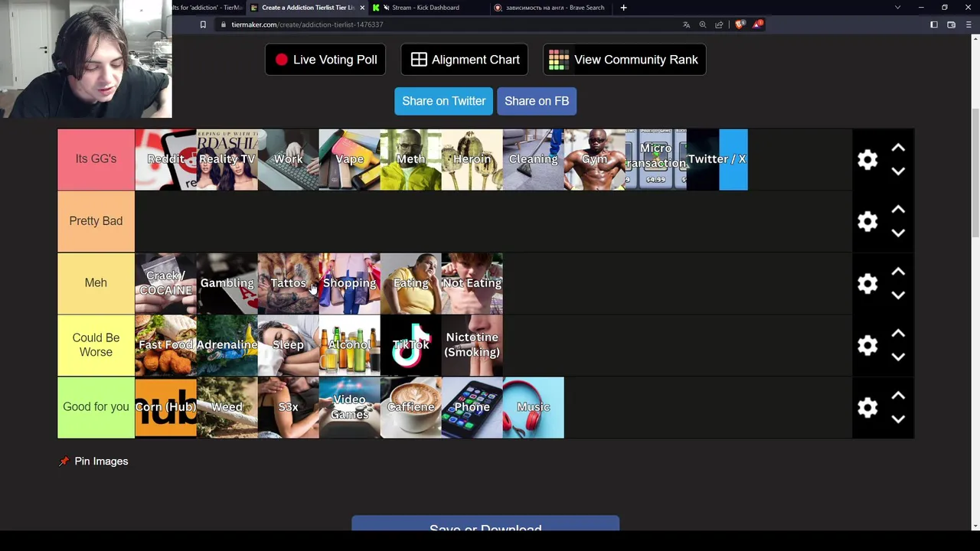This screenshot has height=551, width=980.
Task: Click the orange Pretty Bad tier label
Action: point(96,221)
